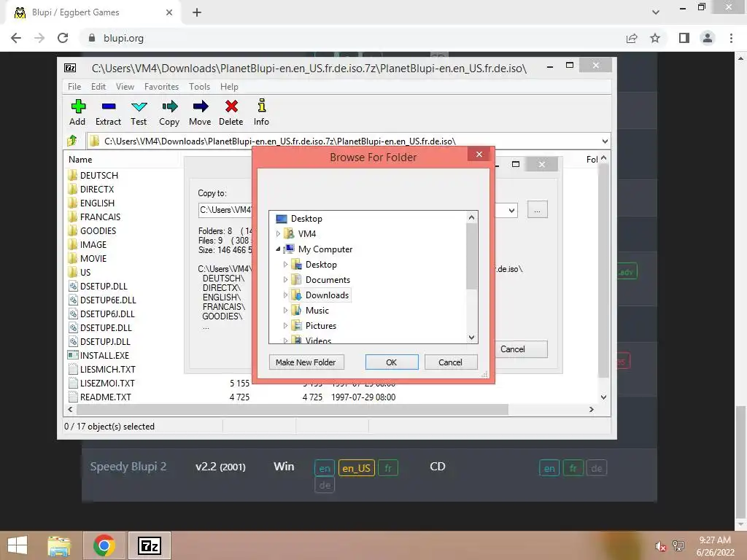Click the network tray icon
The image size is (747, 560).
tap(678, 545)
